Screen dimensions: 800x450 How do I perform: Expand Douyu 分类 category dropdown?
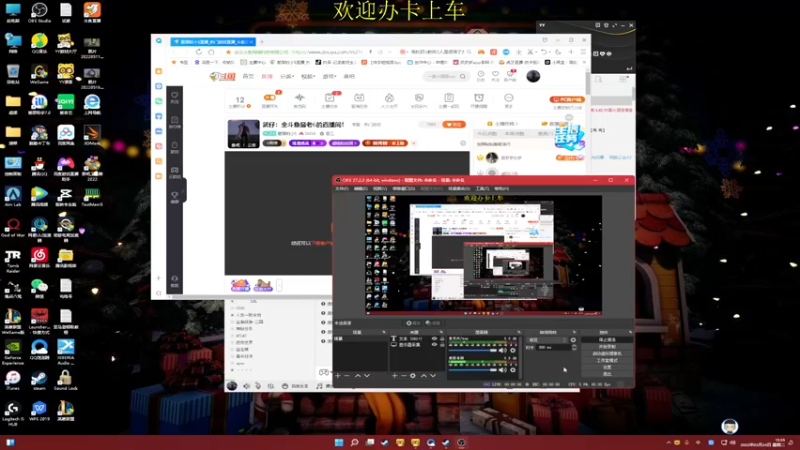[287, 76]
